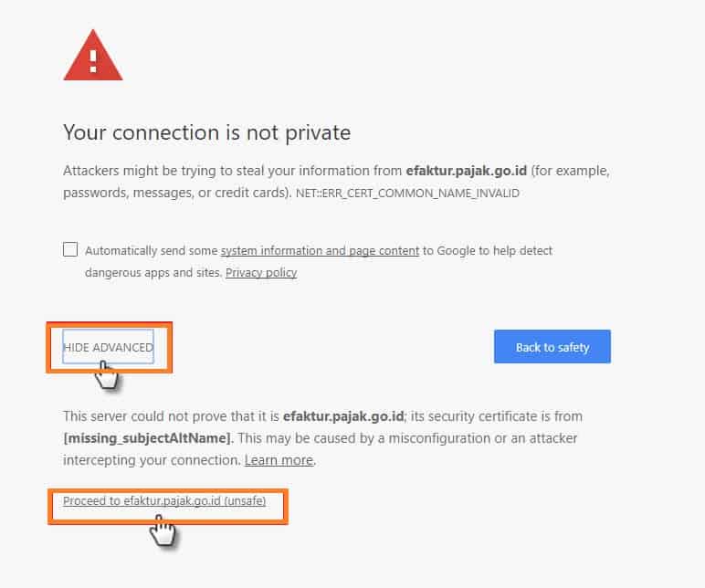Viewport: 705px width, 588px height.
Task: Click bold efaktur.pajak.go.id after 'prove that it is'
Action: [343, 416]
